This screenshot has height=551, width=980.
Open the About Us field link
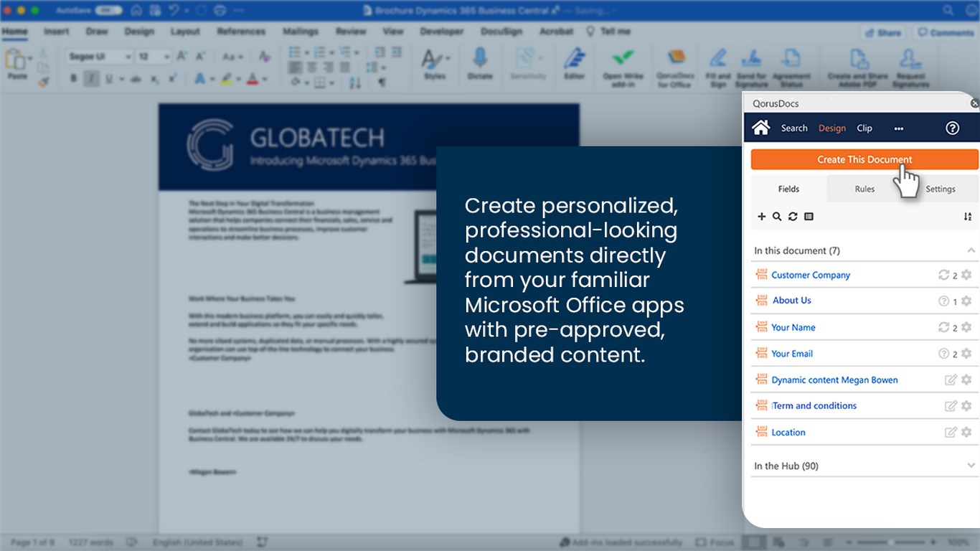(792, 301)
